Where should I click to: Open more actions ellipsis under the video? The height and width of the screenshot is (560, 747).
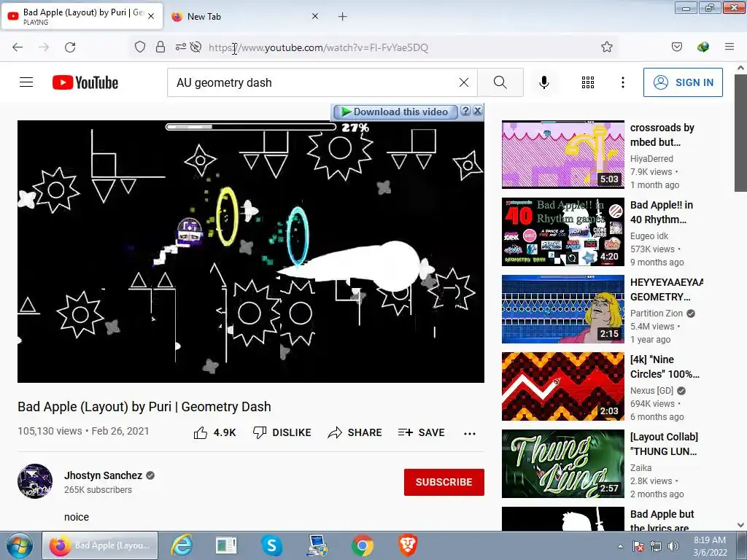[x=469, y=433]
